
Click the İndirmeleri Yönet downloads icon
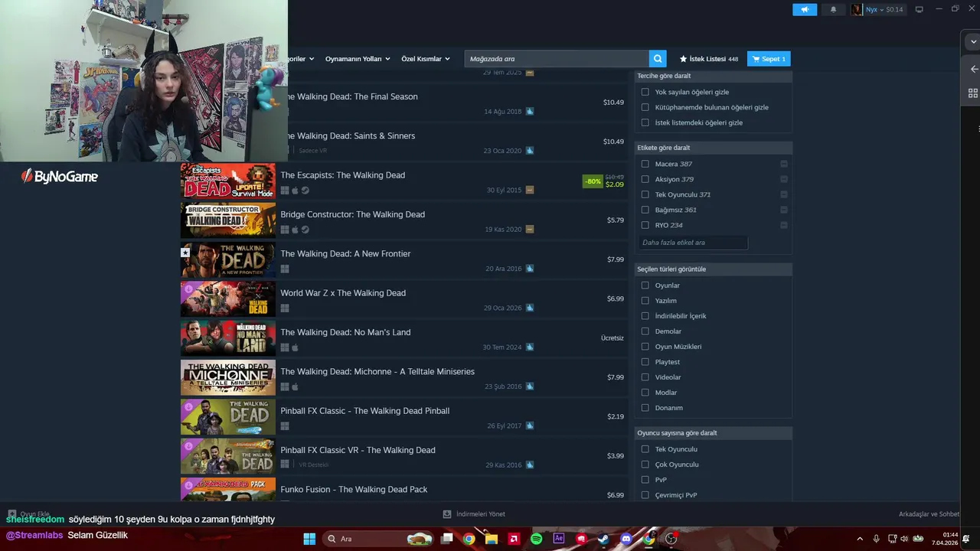[447, 514]
